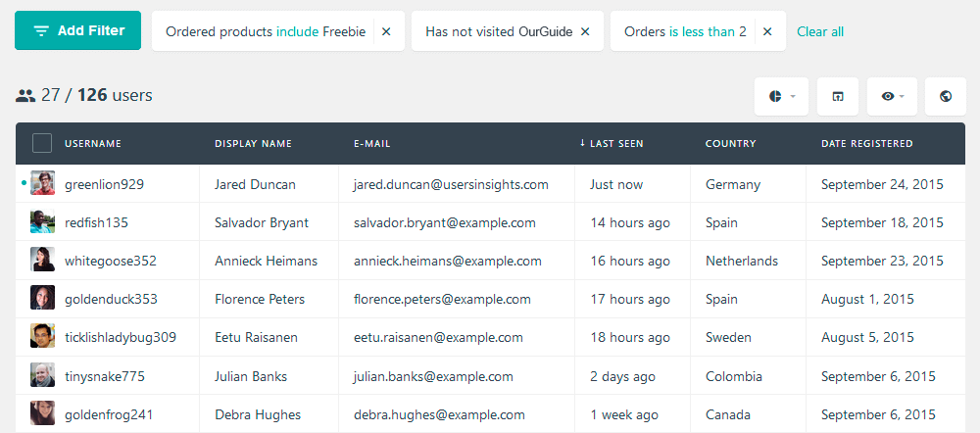Remove the Orders is less than 2 filter
Image resolution: width=980 pixels, height=433 pixels.
pos(767,31)
